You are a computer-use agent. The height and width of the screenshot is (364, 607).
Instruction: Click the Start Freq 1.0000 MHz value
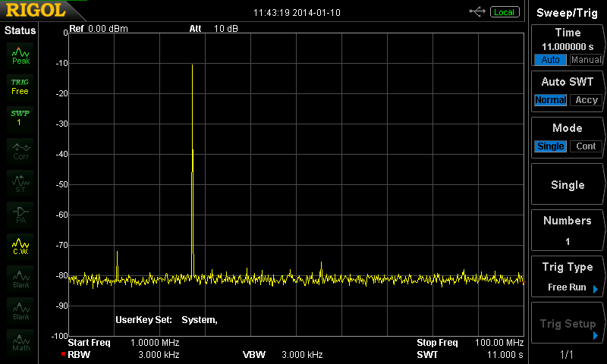155,343
